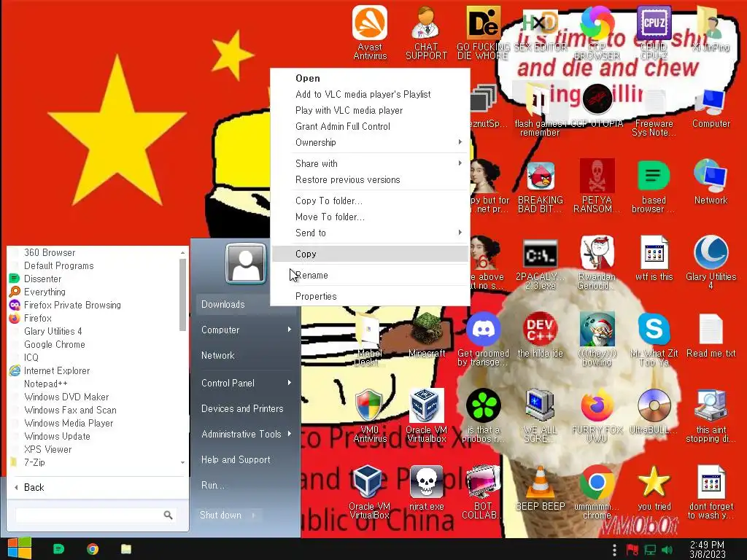Open the ICQ flower icon on desktop
747x560 pixels.
[x=483, y=415]
